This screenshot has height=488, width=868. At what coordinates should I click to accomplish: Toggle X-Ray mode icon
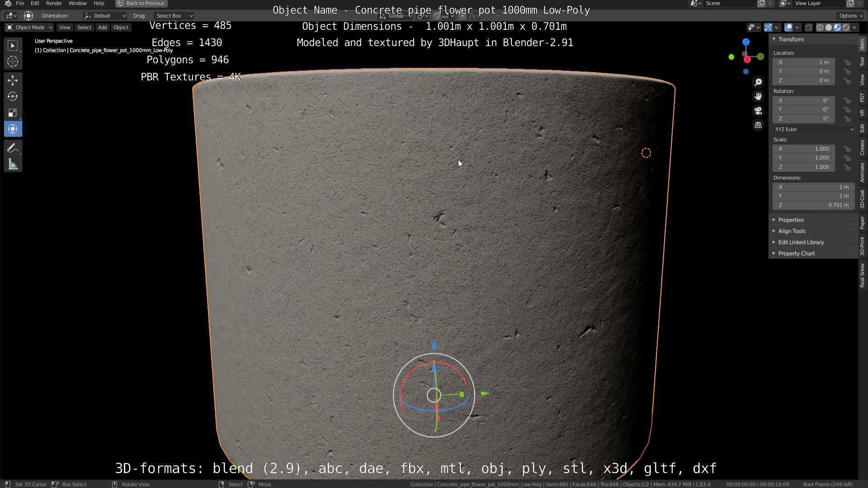809,28
